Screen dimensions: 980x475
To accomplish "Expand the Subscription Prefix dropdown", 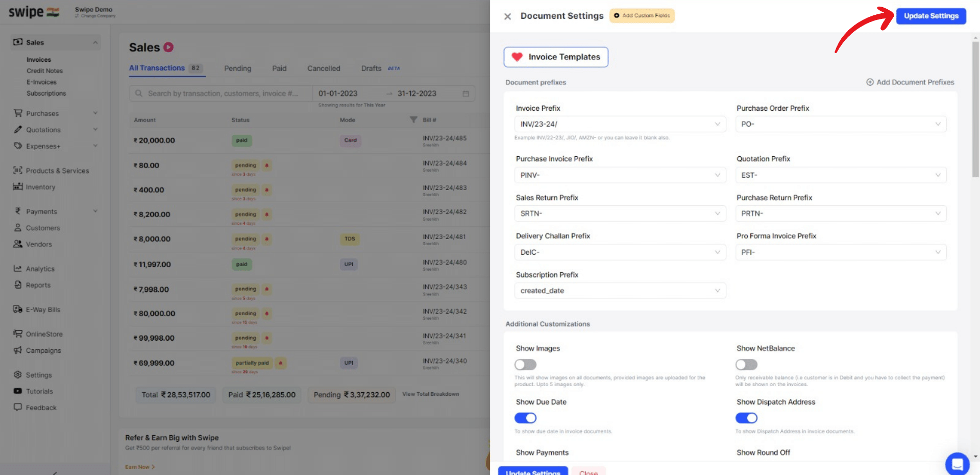I will click(620, 291).
